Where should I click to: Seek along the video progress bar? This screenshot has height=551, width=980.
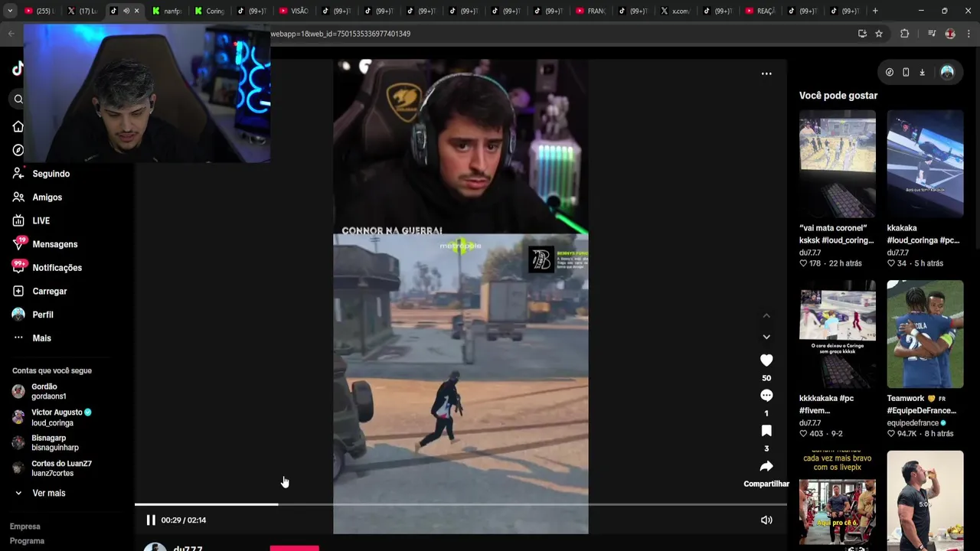[461, 504]
